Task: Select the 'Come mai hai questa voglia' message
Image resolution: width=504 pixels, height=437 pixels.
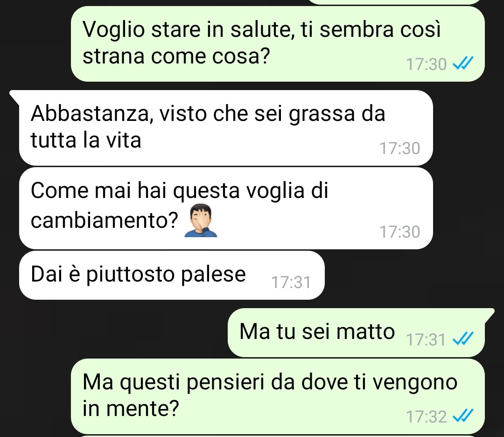Action: 226,208
